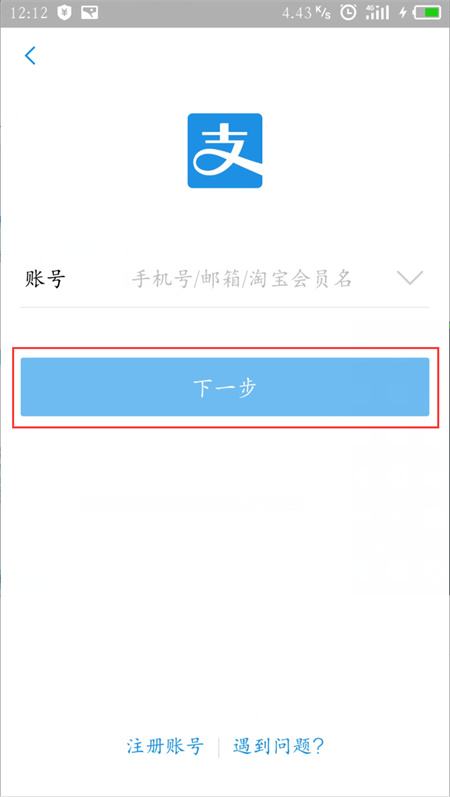Focus the 手机号/邮箱/淘宝会员名 input field

click(x=242, y=279)
